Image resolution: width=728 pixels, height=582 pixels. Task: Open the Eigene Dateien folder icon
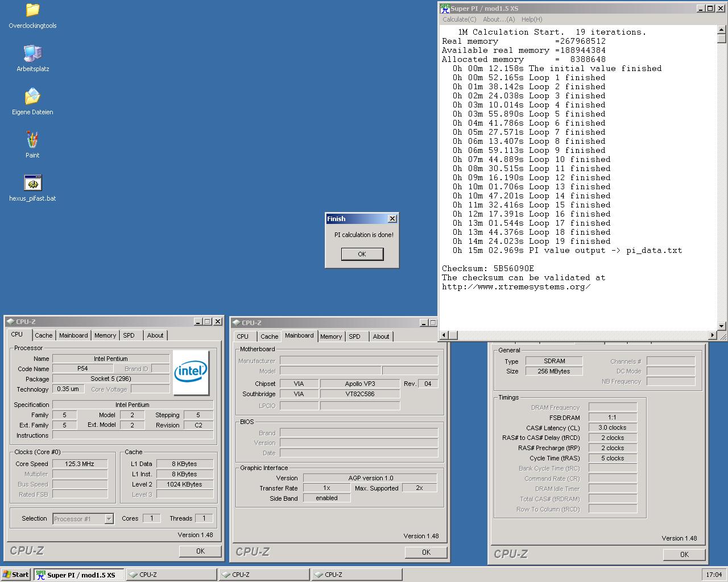[32, 102]
